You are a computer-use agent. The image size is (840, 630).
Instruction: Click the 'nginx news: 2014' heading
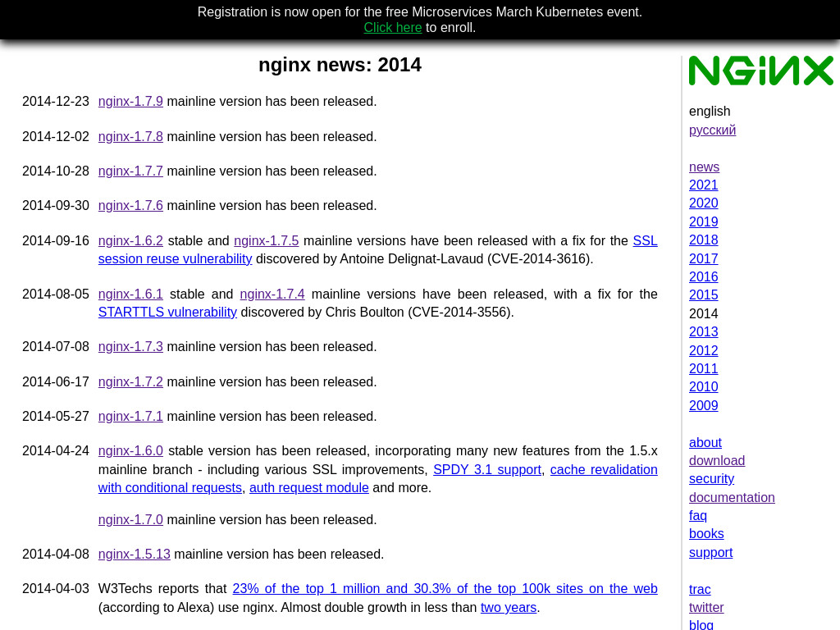click(x=340, y=65)
